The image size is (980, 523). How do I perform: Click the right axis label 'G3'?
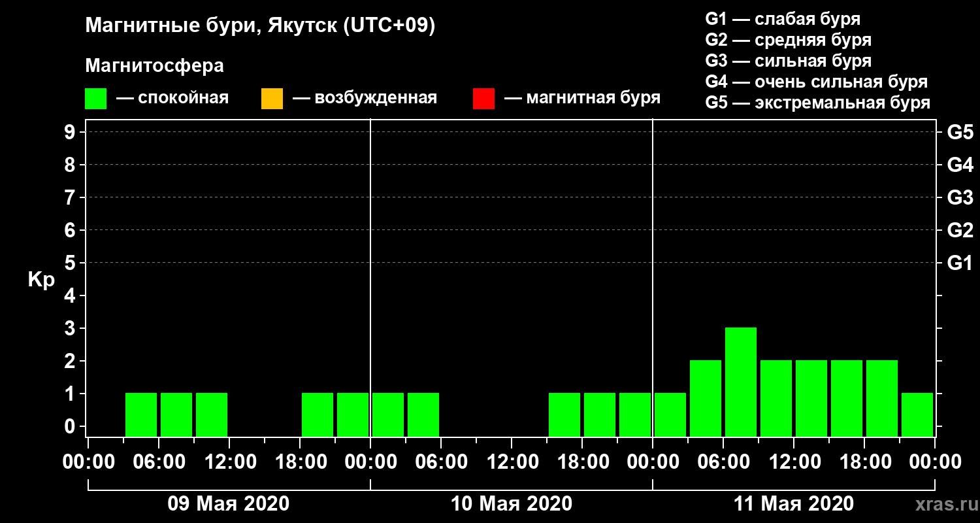pyautogui.click(x=960, y=198)
